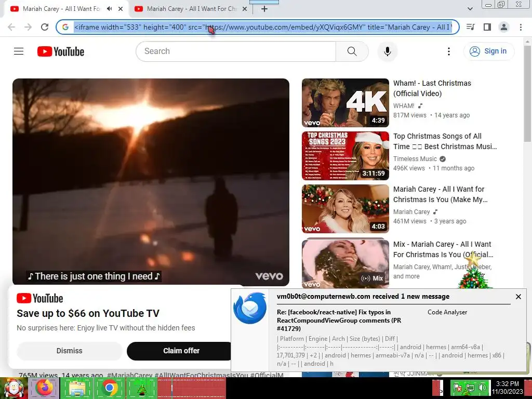Image resolution: width=532 pixels, height=399 pixels.
Task: Open the react-native email notification subject
Action: click(339, 320)
